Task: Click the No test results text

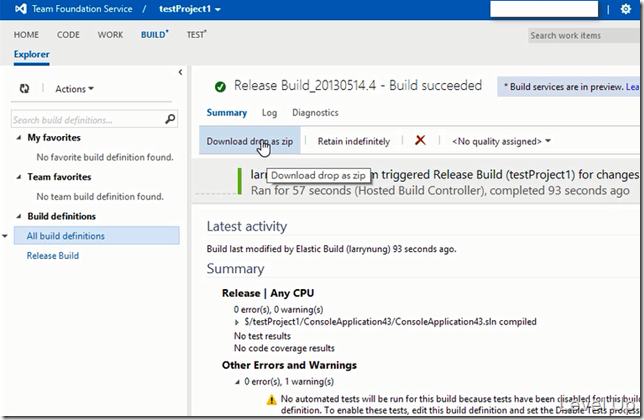Action: pos(262,336)
